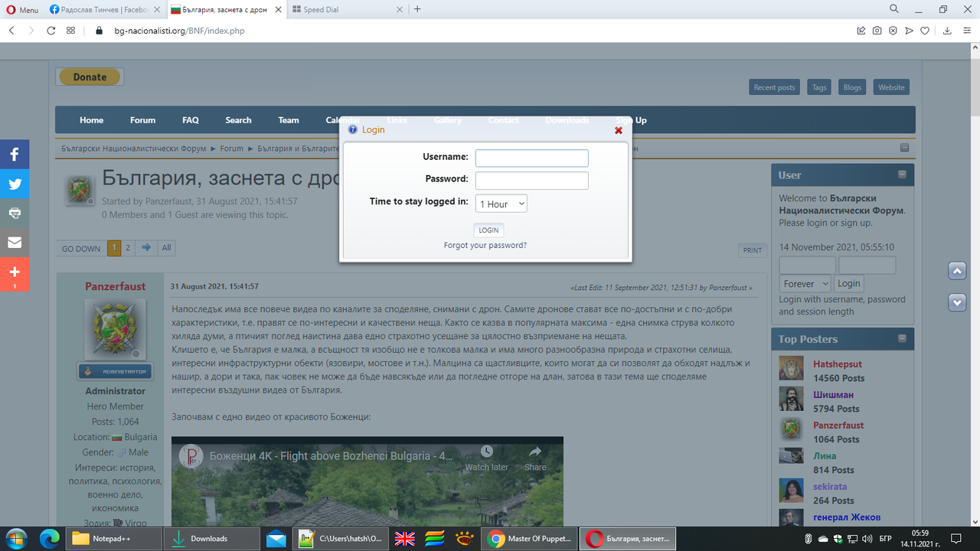The image size is (980, 551).
Task: Click the All pages button
Action: (x=166, y=248)
